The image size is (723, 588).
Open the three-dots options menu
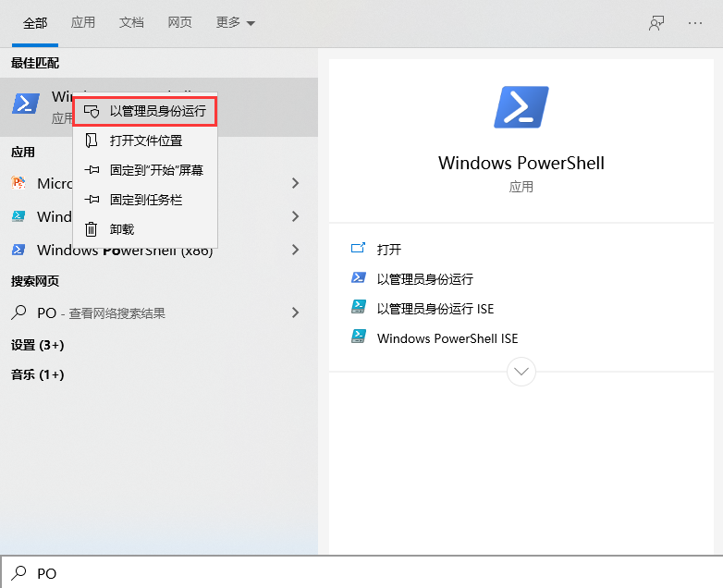695,23
